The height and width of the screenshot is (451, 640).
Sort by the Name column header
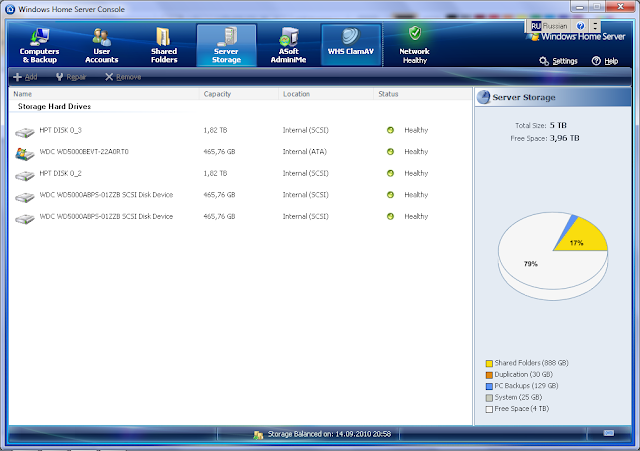point(104,94)
